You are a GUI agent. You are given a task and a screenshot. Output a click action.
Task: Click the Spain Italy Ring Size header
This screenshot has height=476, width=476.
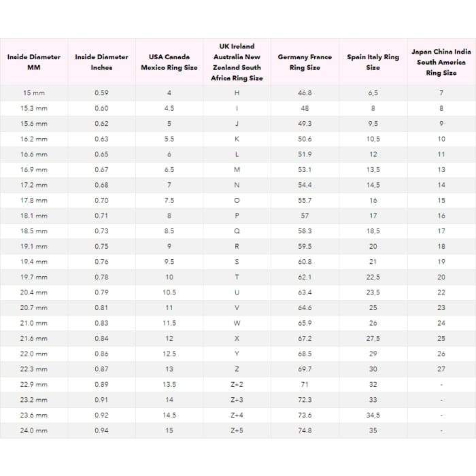click(373, 62)
